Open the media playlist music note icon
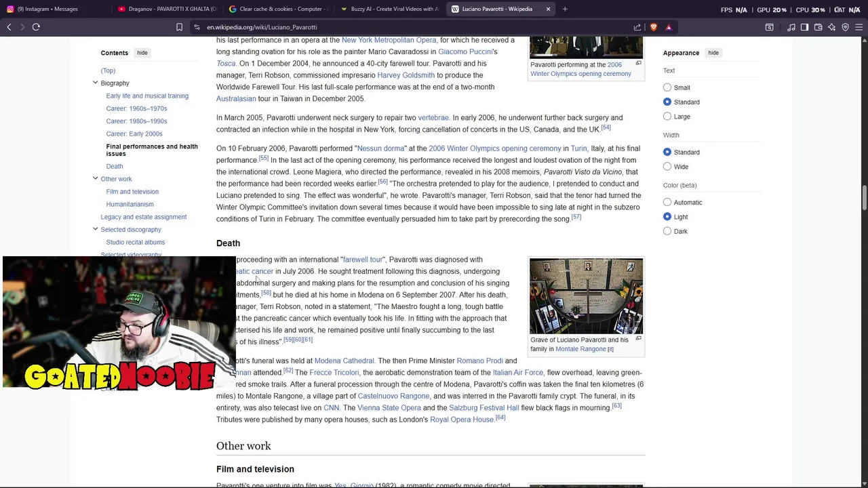Viewport: 868px width, 488px height. pos(791,27)
